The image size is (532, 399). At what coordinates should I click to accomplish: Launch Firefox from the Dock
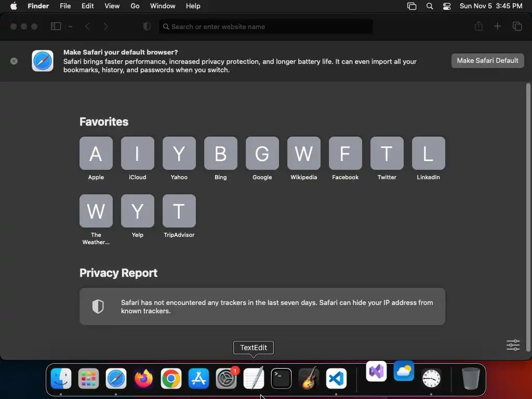[143, 378]
